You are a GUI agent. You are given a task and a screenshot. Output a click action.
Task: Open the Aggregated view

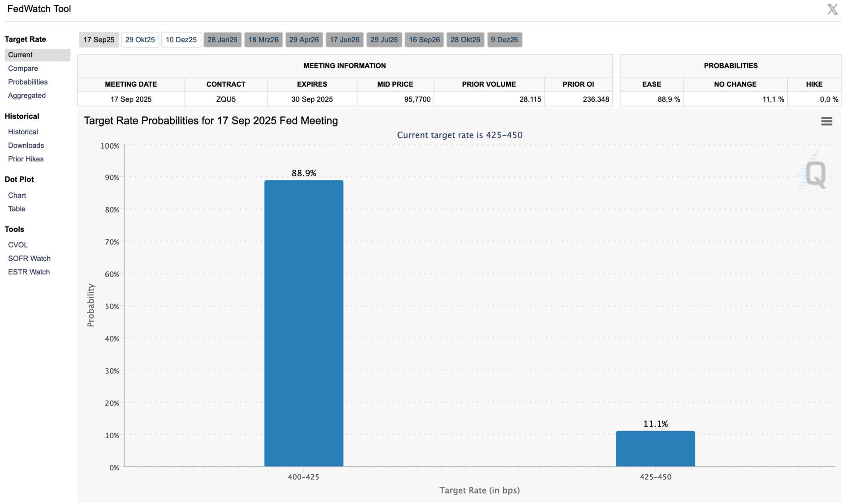click(27, 95)
